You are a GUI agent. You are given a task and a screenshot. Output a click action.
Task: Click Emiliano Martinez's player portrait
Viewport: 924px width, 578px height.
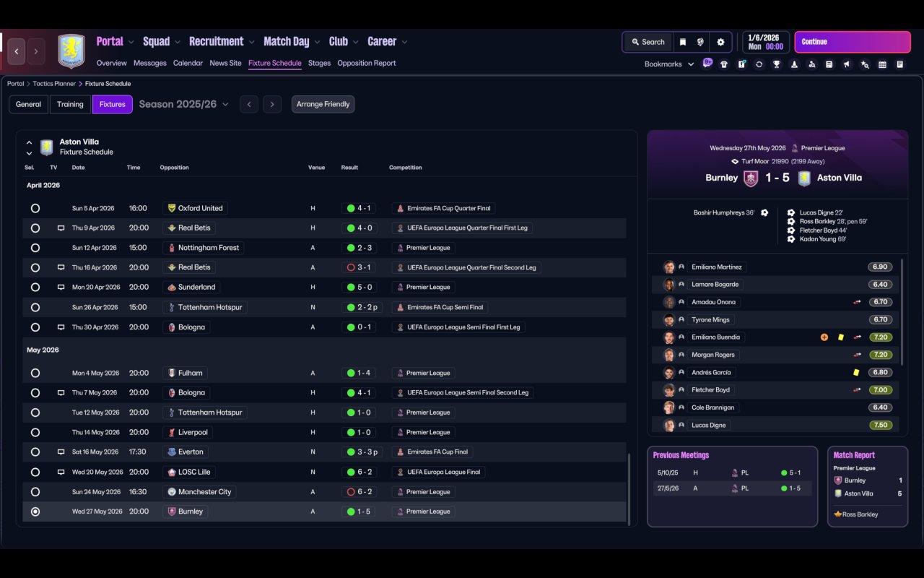pyautogui.click(x=669, y=267)
